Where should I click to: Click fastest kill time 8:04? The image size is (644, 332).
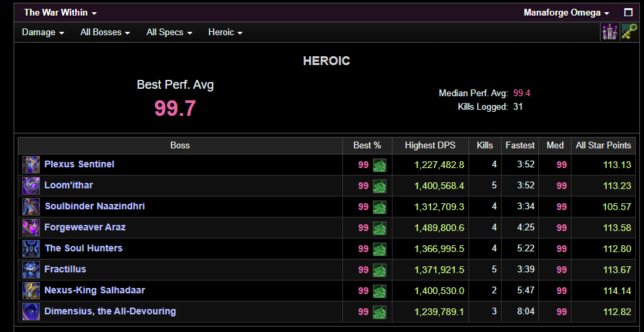coord(526,312)
